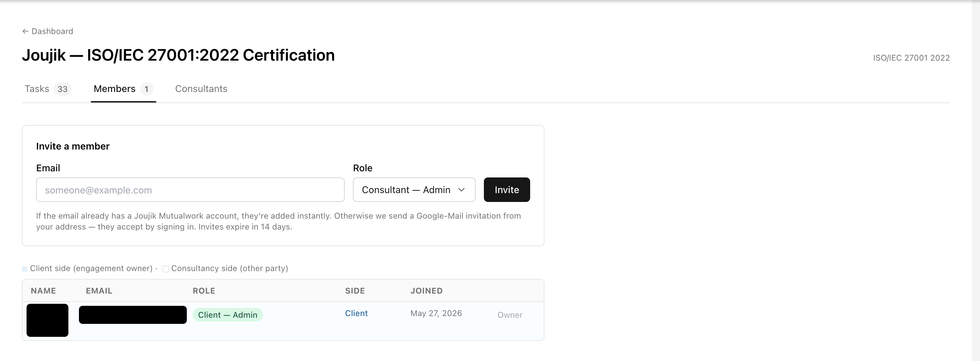Click the Owner label in member row
Screen dimensions: 980x361
point(510,315)
